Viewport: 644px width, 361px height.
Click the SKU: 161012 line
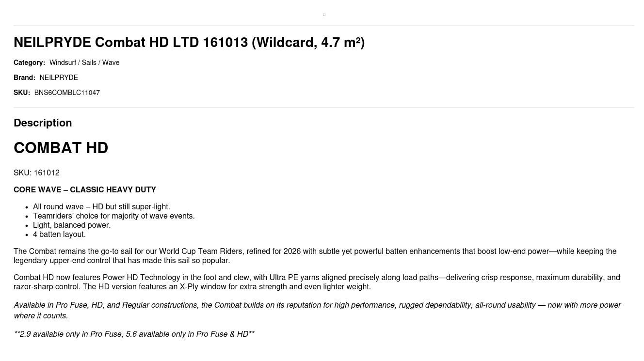pos(36,173)
